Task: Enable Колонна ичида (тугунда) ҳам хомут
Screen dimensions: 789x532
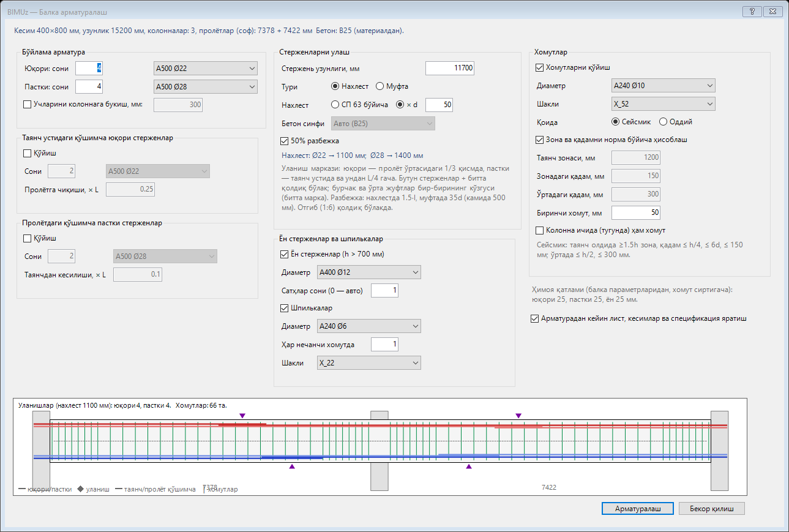Action: pos(539,231)
